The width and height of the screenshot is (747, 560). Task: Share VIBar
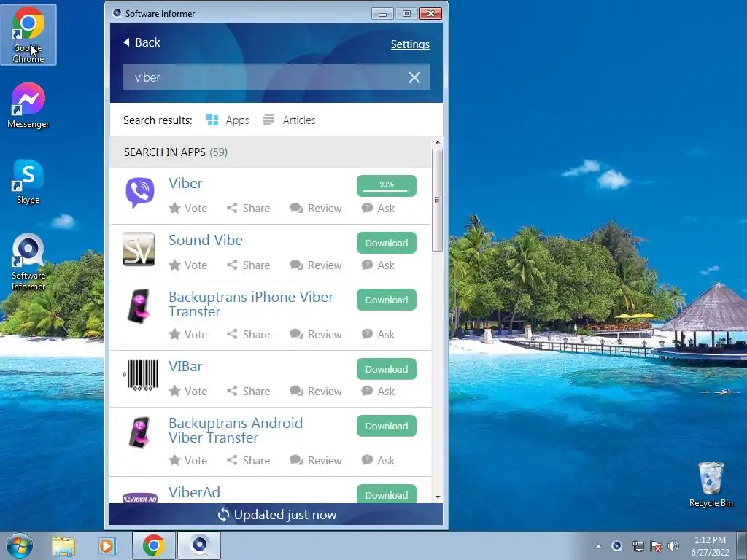click(x=248, y=391)
